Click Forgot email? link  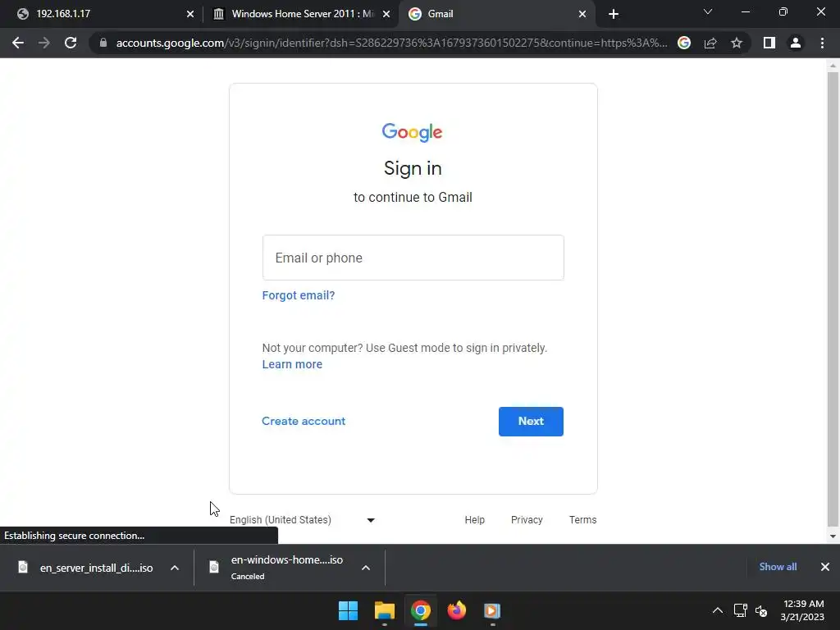click(x=299, y=295)
